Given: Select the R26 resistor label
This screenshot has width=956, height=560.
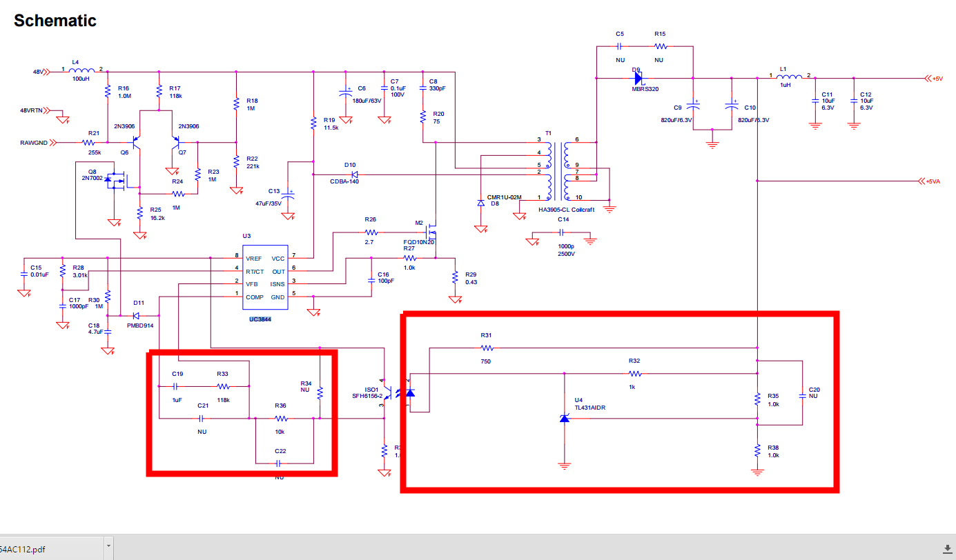Looking at the screenshot, I should tap(371, 220).
